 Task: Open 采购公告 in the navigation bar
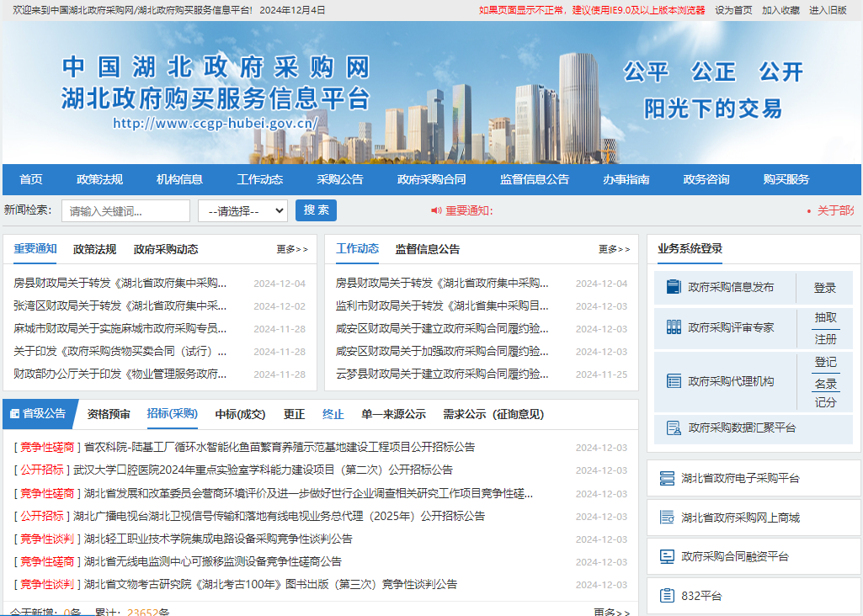click(340, 179)
